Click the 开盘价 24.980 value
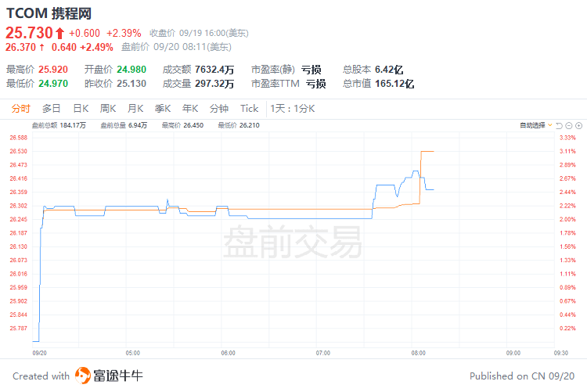The image size is (587, 392). click(x=131, y=70)
